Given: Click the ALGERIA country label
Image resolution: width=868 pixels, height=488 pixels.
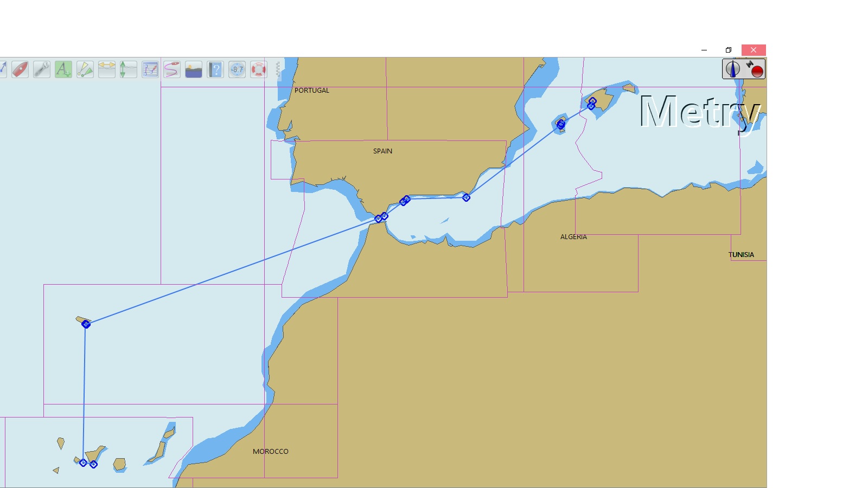Looking at the screenshot, I should click(x=573, y=237).
